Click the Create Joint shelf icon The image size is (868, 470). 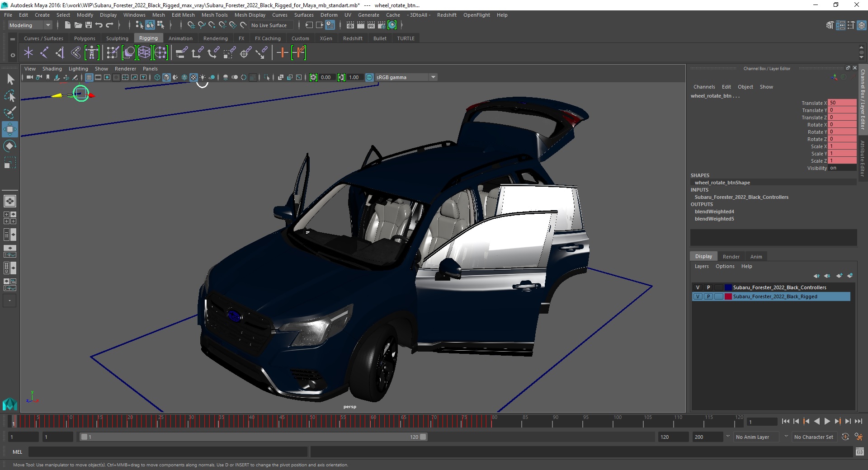tap(44, 53)
